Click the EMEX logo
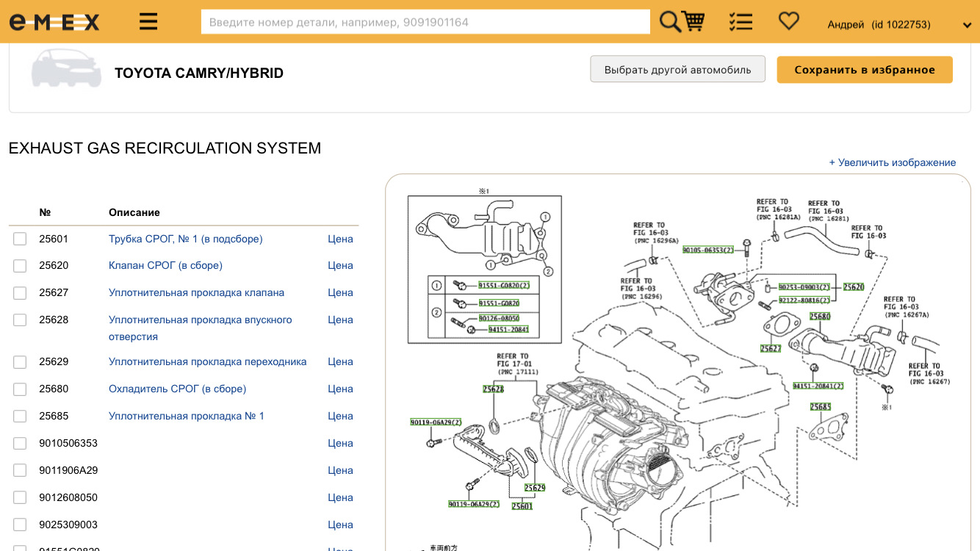980x551 pixels. [54, 22]
